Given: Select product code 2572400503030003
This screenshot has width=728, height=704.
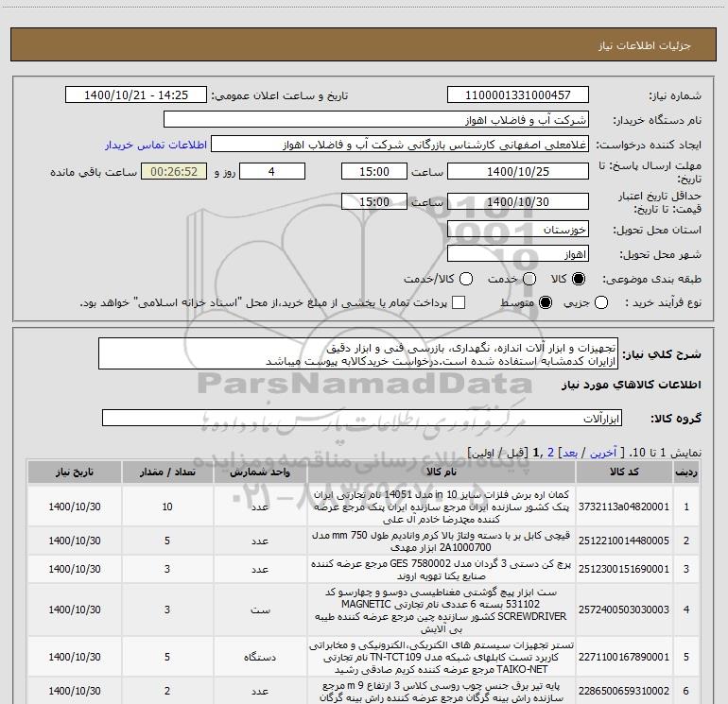Looking at the screenshot, I should pyautogui.click(x=624, y=610).
